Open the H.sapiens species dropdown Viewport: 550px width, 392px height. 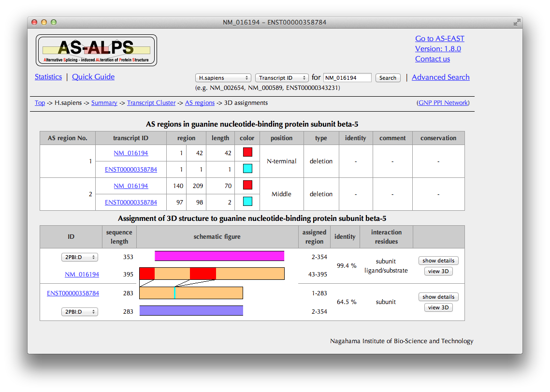pos(223,78)
